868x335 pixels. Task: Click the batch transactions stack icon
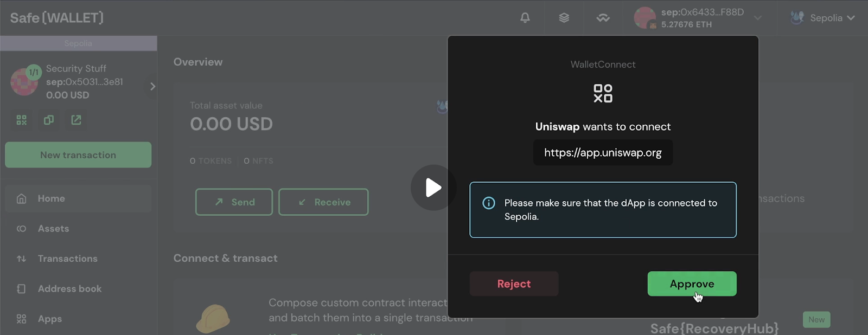tap(564, 18)
